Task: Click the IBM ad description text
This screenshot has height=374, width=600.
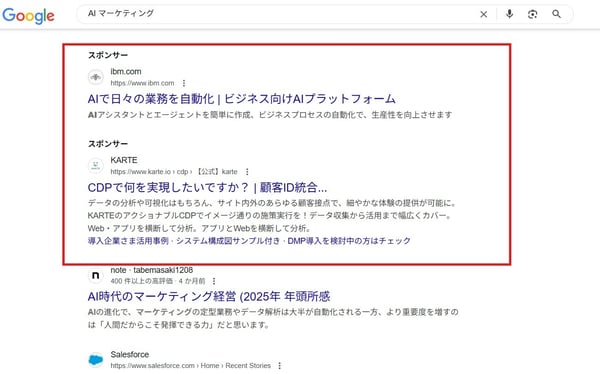Action: 270,115
